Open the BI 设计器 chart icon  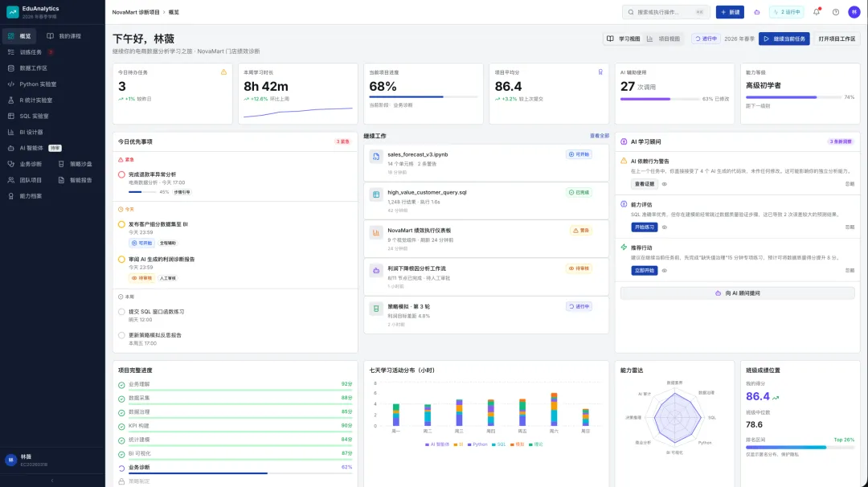point(10,133)
